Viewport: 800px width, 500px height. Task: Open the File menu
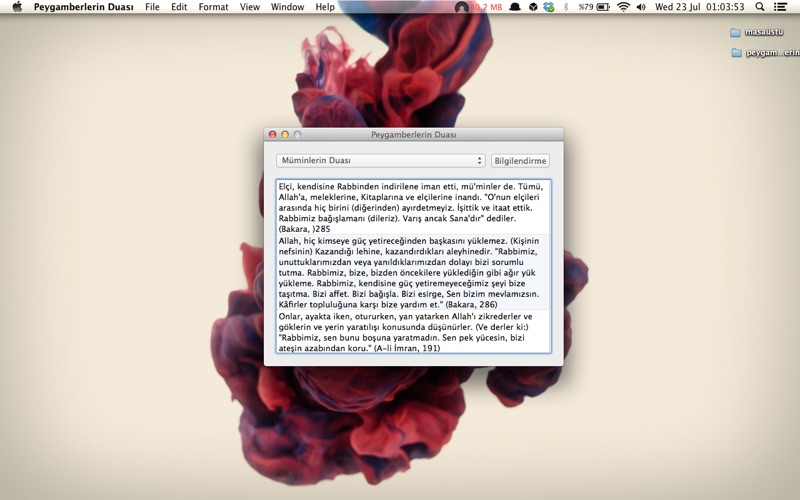click(x=152, y=7)
